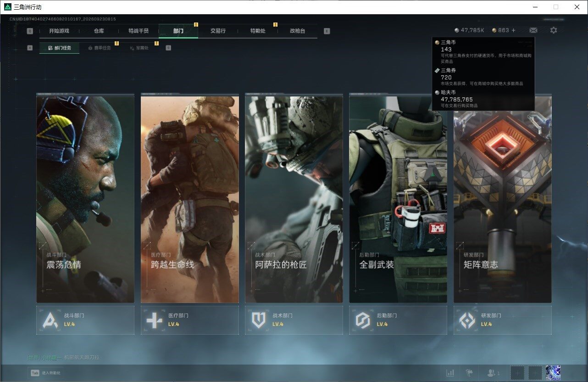588x382 pixels.
Task: Go to the 交易行 tab
Action: (x=218, y=31)
